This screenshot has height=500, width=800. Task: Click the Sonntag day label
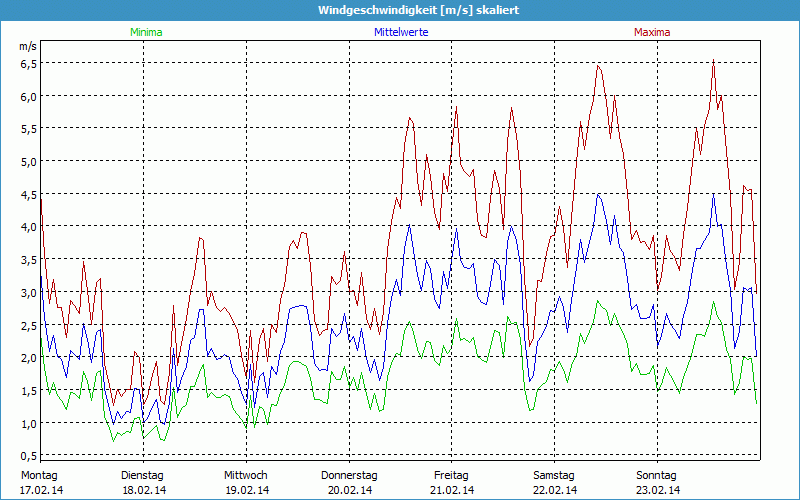click(x=656, y=476)
